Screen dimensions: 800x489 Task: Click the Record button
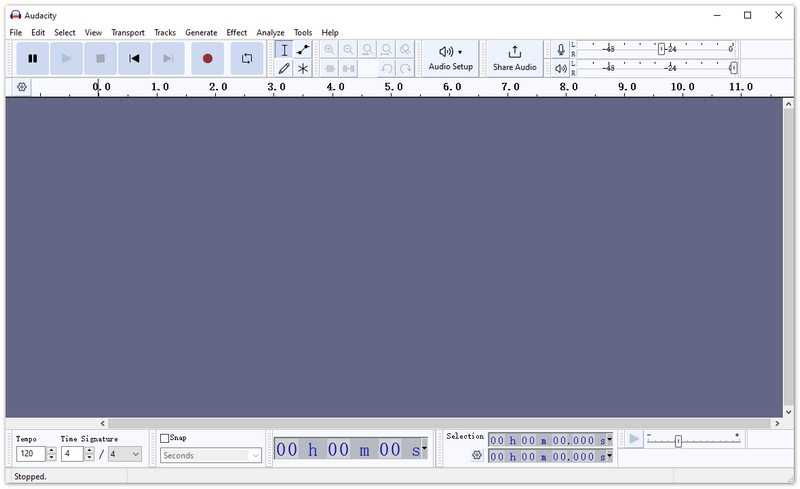pos(207,58)
